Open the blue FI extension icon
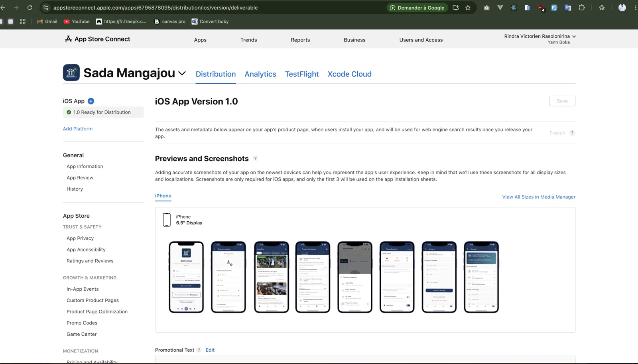 (x=554, y=8)
